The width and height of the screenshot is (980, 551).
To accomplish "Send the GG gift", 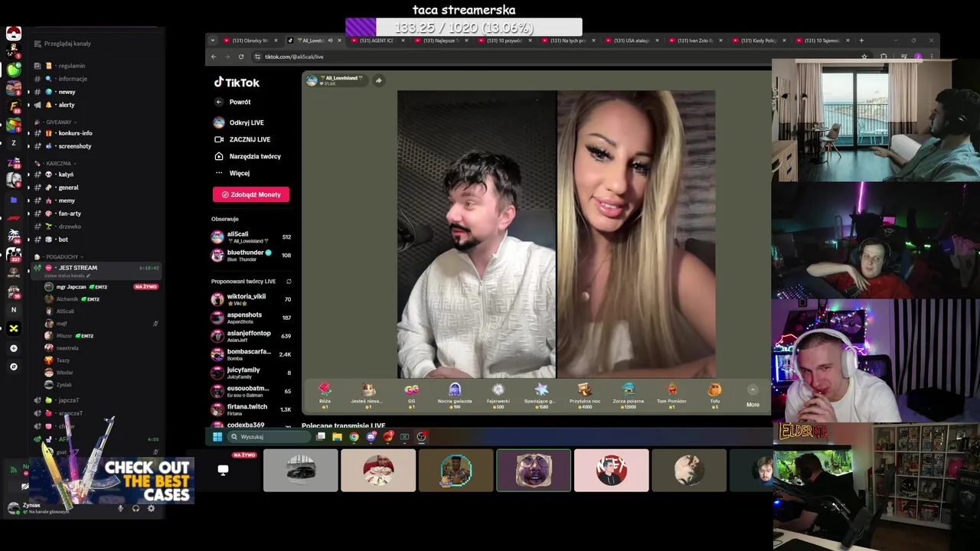I will (412, 394).
